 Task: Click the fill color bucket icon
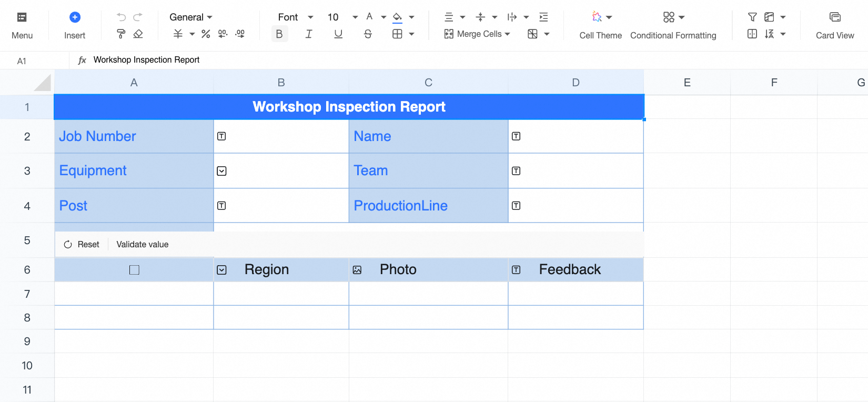point(398,17)
